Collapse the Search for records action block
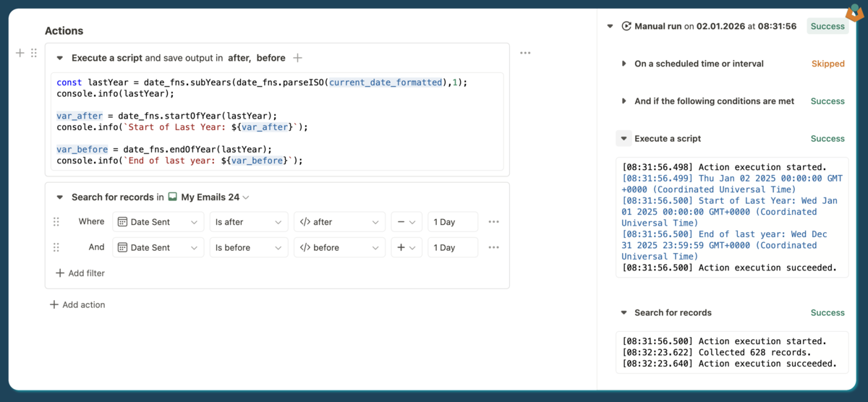 [x=60, y=197]
